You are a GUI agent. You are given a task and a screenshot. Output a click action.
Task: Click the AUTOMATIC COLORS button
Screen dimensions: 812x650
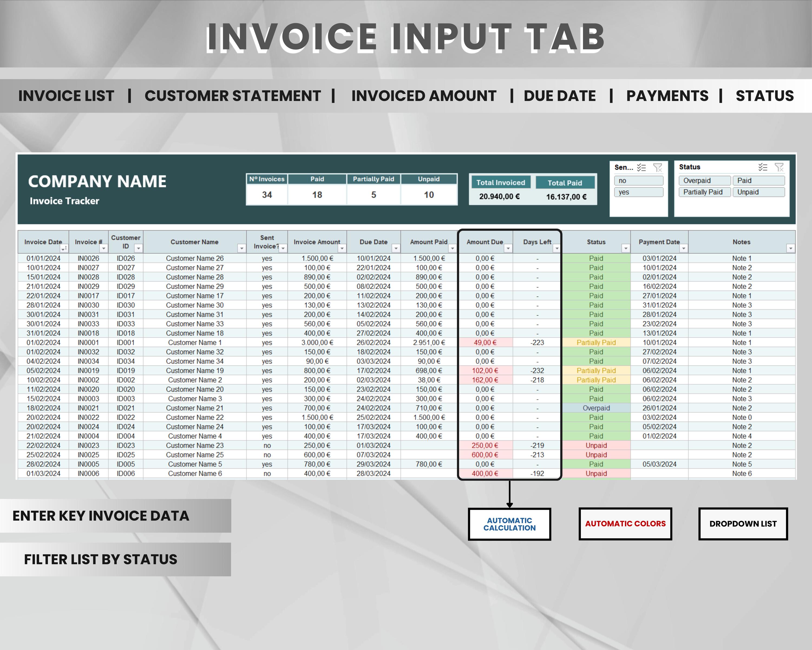coord(625,524)
